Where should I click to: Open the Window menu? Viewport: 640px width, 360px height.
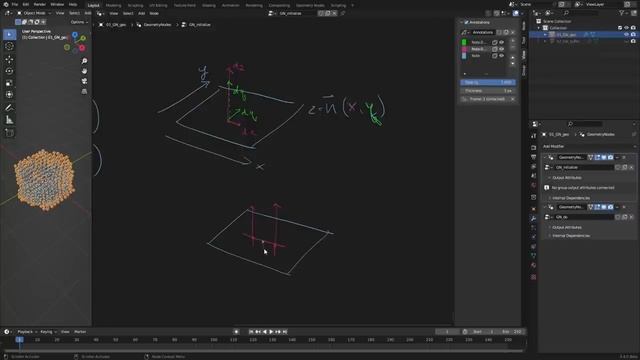pyautogui.click(x=57, y=4)
